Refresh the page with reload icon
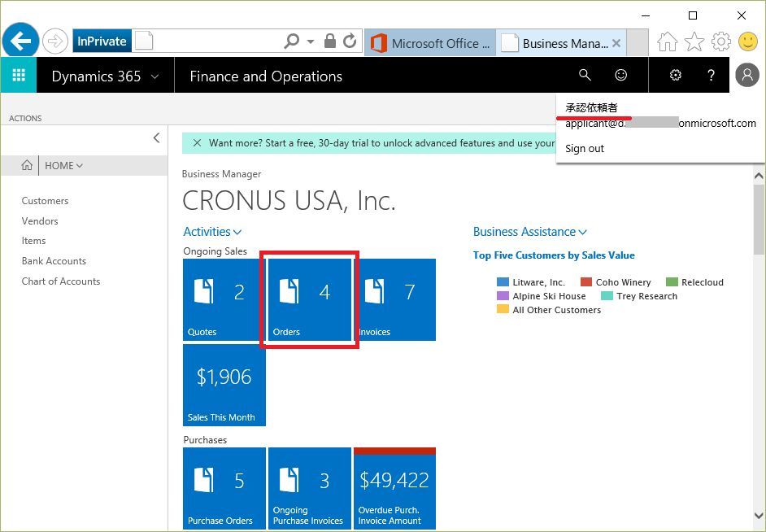This screenshot has width=766, height=532. (350, 41)
